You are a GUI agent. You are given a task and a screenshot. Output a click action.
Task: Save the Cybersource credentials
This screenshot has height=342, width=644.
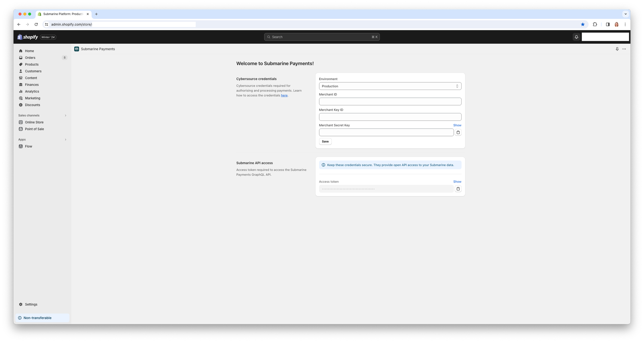click(325, 141)
